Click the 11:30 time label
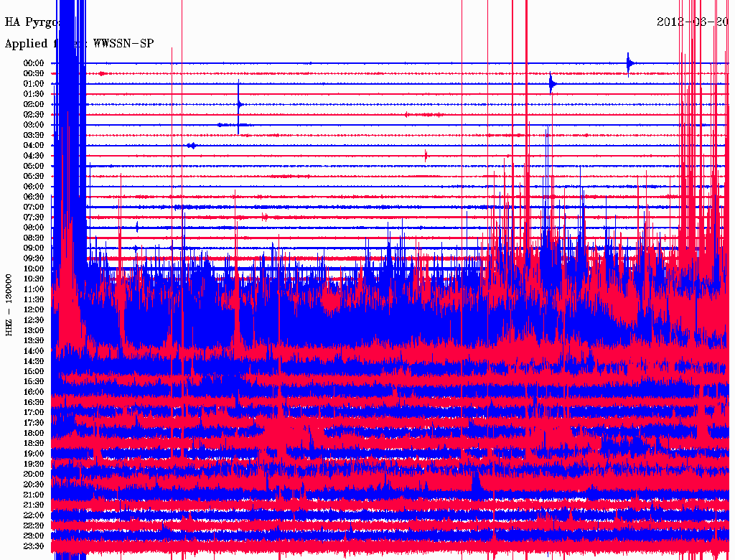Viewport: 735px width, 560px height. 34,299
